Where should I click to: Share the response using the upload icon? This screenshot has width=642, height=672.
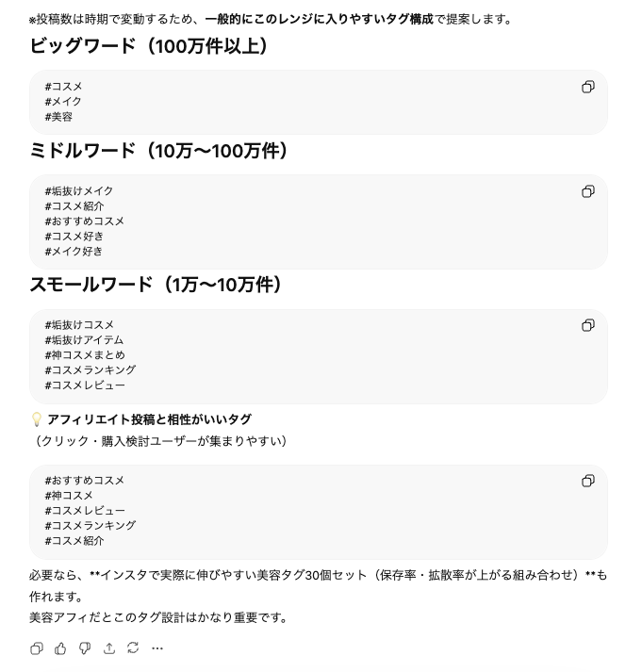(109, 648)
